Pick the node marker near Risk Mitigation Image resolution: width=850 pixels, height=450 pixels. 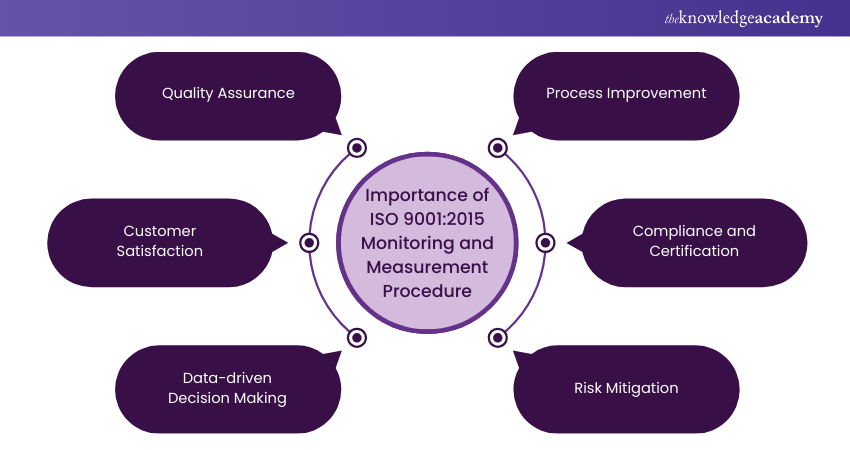497,338
